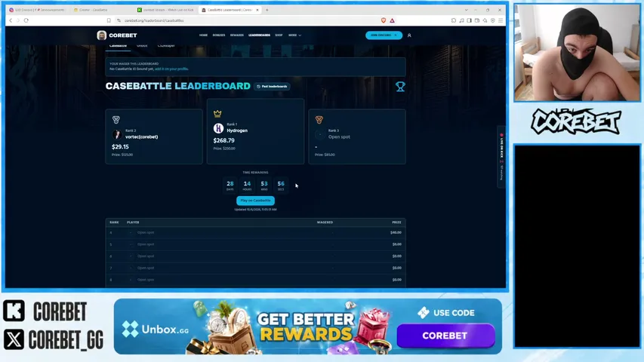Click the Wagered column header

325,222
